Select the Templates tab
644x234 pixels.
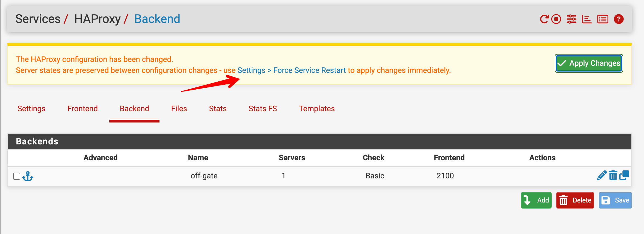click(x=317, y=109)
